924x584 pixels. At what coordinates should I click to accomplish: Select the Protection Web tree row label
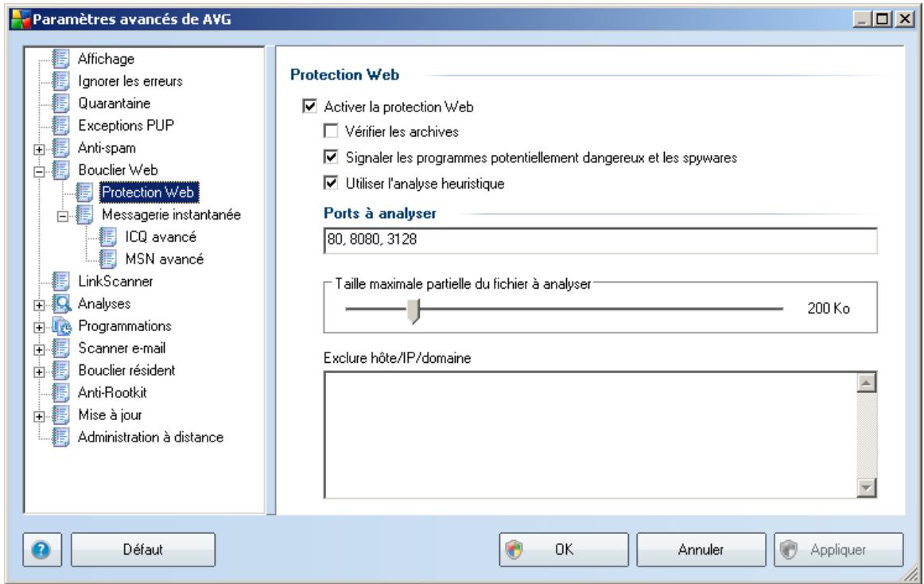coord(148,193)
